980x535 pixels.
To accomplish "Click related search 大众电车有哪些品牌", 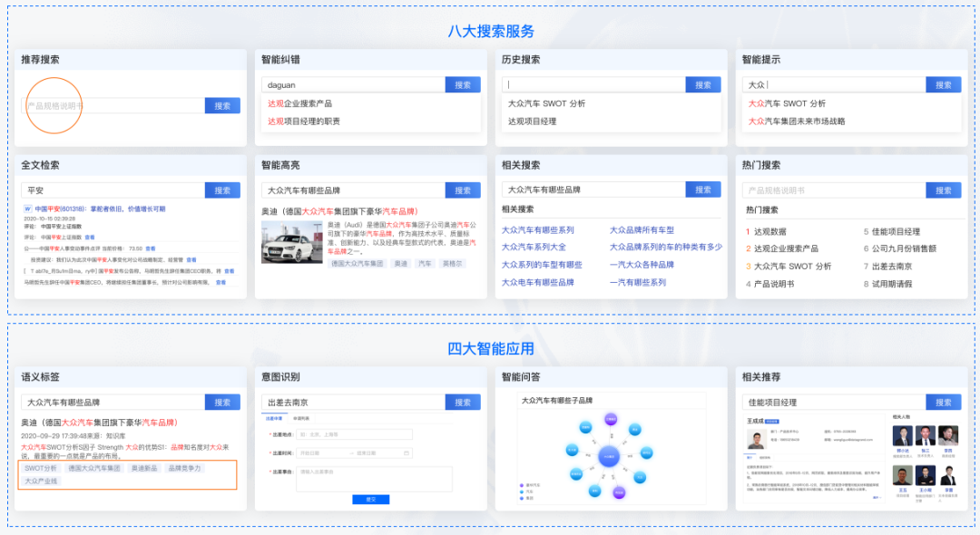I will click(x=537, y=282).
